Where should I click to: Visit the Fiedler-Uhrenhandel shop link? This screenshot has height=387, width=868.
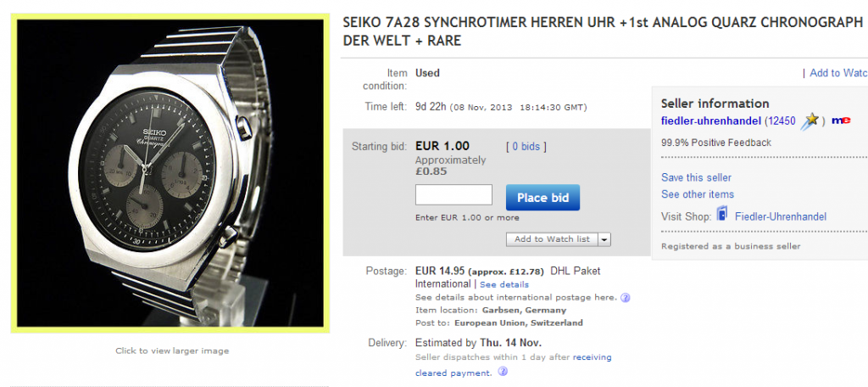click(x=780, y=216)
